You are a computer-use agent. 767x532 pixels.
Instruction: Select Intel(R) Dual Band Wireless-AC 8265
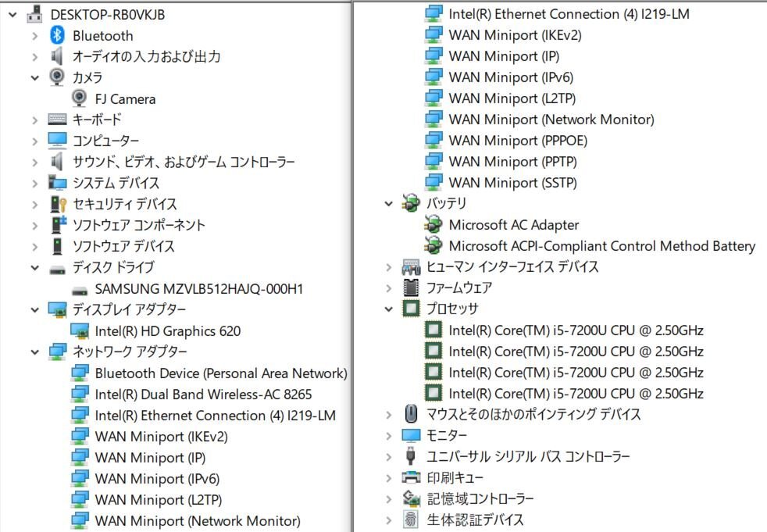click(x=203, y=395)
